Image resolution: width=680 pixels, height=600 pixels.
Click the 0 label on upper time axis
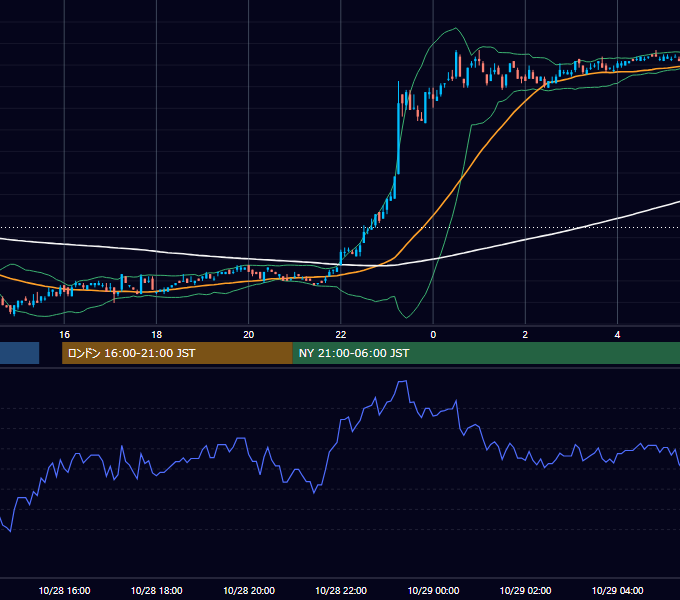[433, 335]
